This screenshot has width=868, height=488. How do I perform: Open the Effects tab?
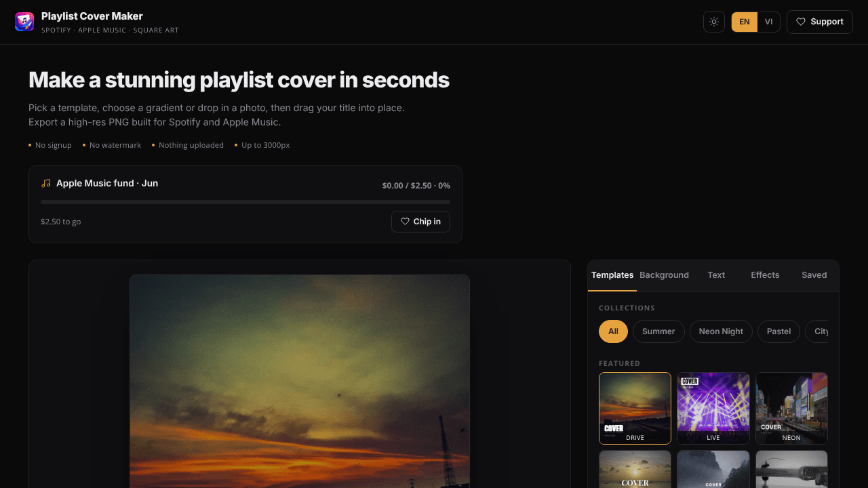click(x=765, y=275)
